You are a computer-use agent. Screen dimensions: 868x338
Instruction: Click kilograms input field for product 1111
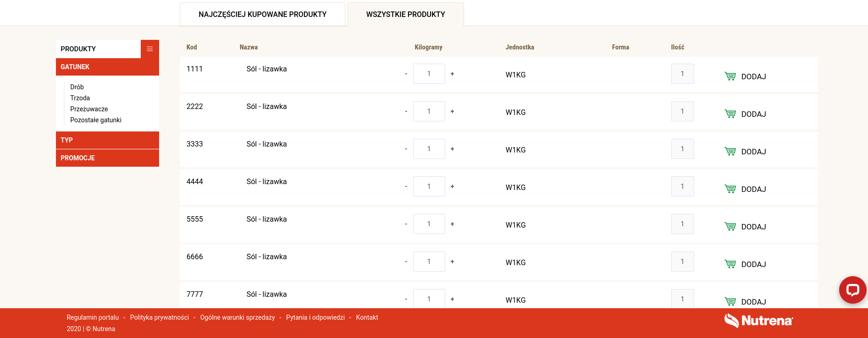pyautogui.click(x=429, y=74)
